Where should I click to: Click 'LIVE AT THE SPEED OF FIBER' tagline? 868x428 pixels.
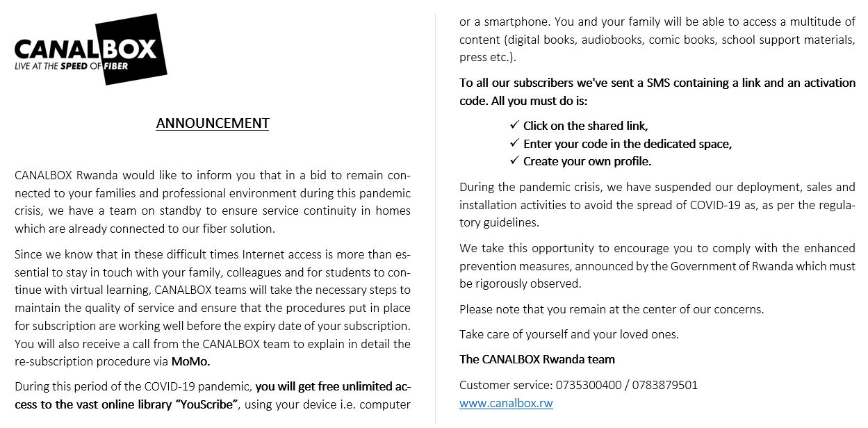tap(74, 67)
